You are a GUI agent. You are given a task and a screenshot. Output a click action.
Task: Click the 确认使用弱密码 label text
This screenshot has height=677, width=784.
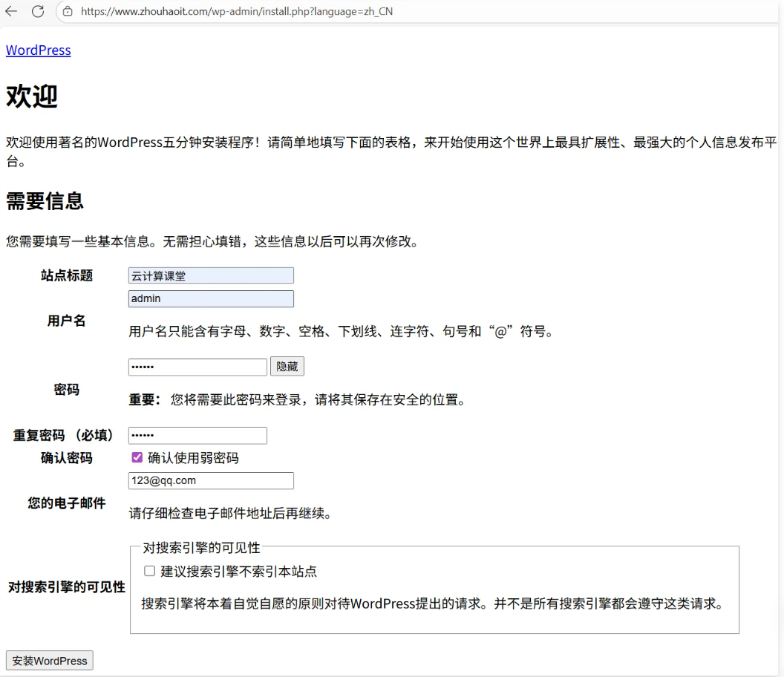[193, 458]
